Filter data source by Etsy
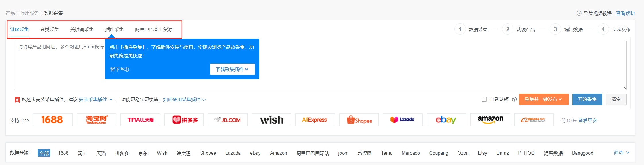The height and width of the screenshot is (165, 644). (x=482, y=153)
